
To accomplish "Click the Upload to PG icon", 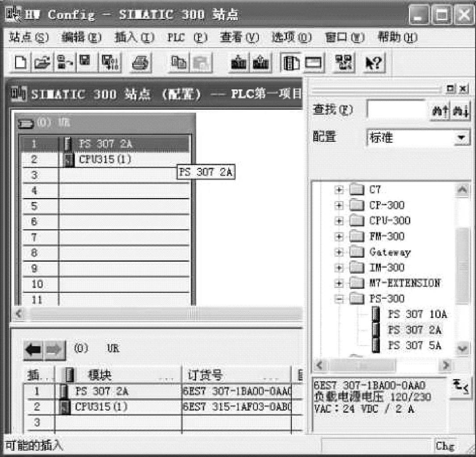I will [x=261, y=63].
